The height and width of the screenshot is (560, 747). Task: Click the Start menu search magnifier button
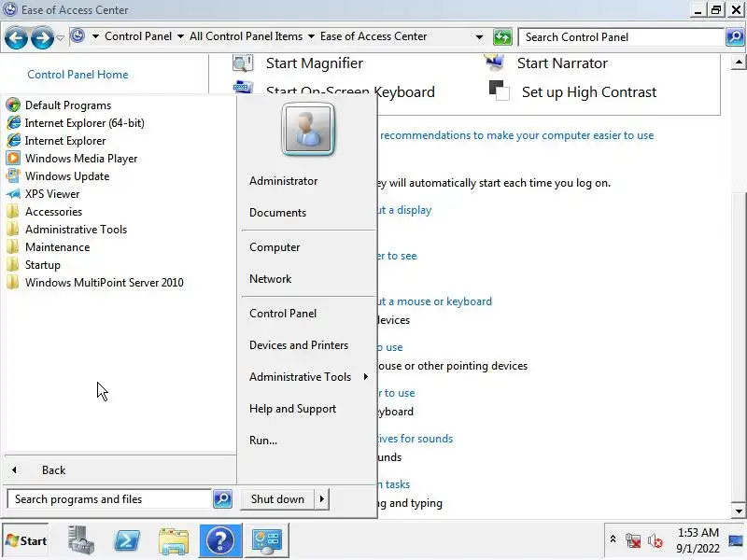point(222,498)
